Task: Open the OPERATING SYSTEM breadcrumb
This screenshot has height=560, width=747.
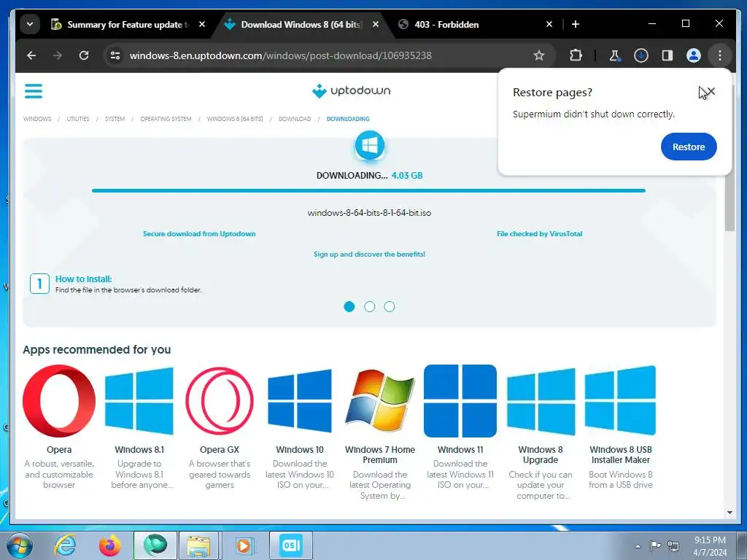Action: coord(166,119)
